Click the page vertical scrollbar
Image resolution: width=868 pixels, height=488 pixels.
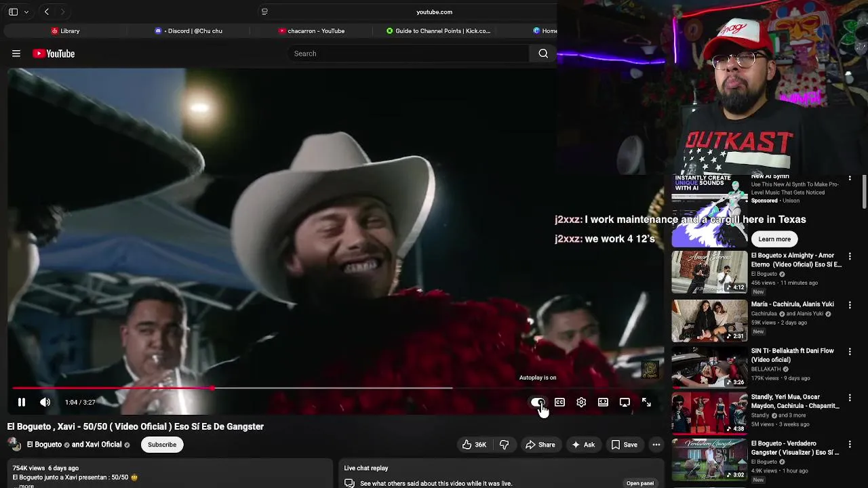tap(865, 192)
